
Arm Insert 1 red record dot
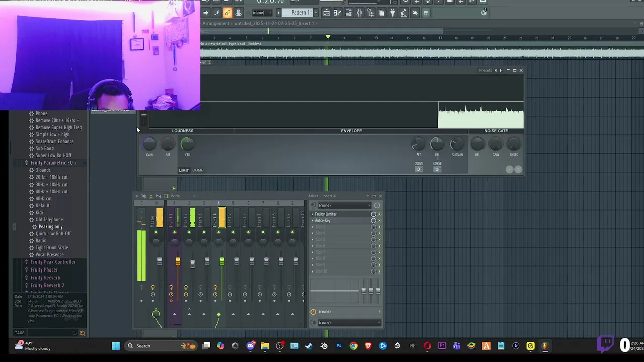(171, 301)
